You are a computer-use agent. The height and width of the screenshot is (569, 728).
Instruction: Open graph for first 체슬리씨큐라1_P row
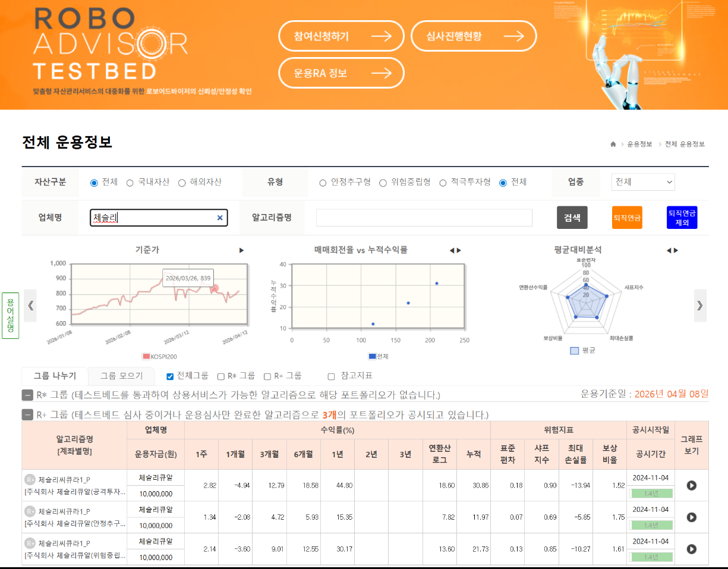click(x=691, y=485)
